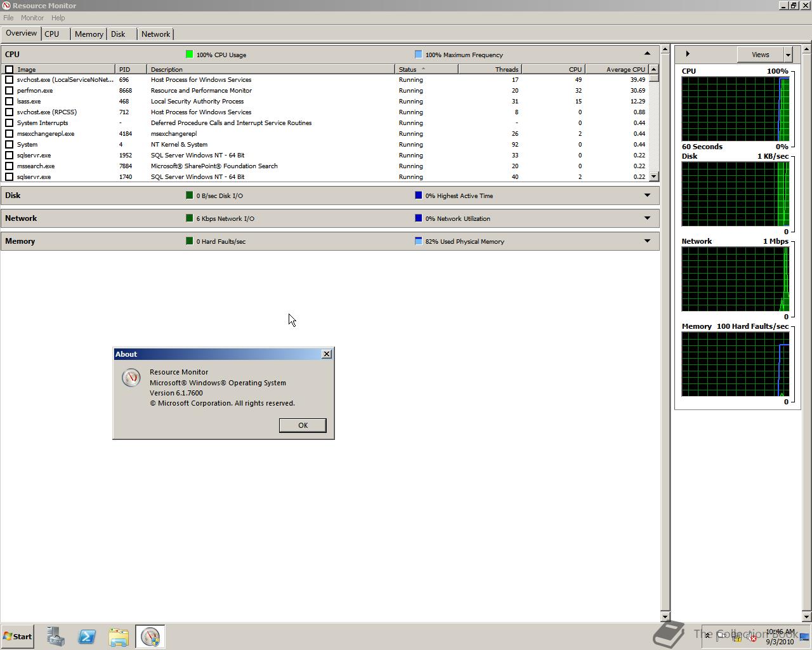812x650 pixels.
Task: Select Resource Monitor taskbar button
Action: [x=150, y=637]
